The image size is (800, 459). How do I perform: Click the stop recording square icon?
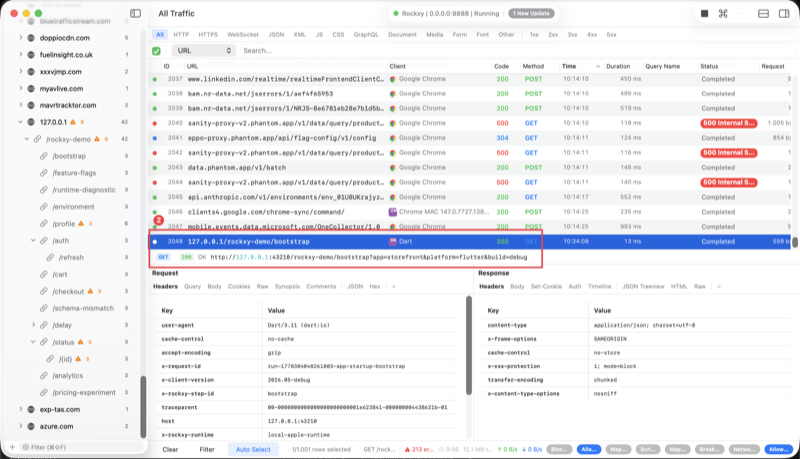[x=704, y=13]
